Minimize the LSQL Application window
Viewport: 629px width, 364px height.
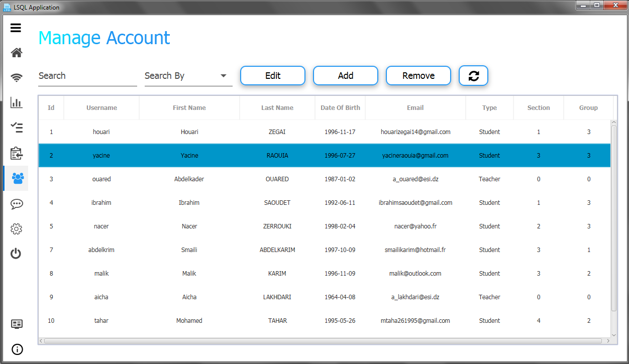pyautogui.click(x=583, y=6)
